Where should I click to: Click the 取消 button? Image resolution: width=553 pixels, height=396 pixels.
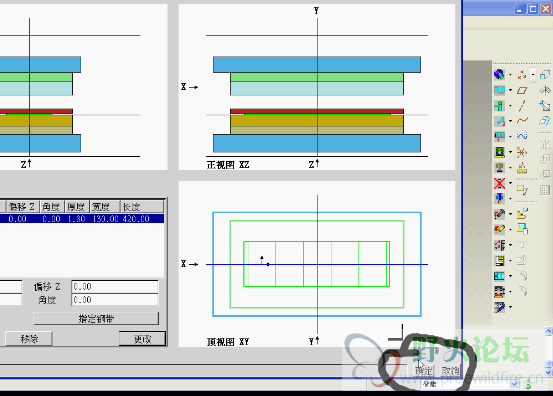450,371
